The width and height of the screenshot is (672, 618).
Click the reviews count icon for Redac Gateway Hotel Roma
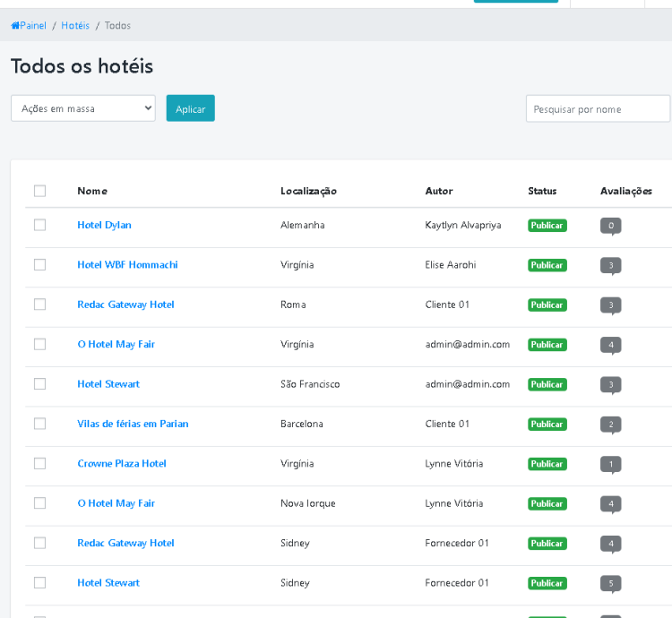(x=611, y=305)
